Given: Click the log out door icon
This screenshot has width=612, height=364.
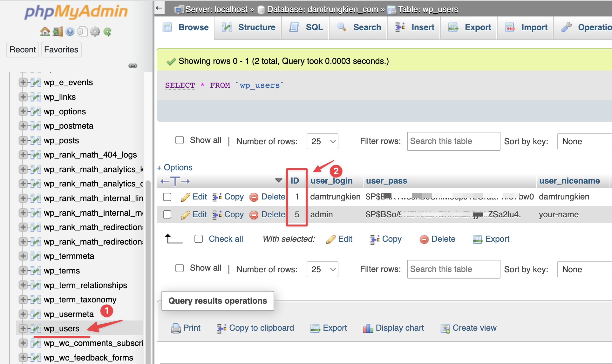Looking at the screenshot, I should point(58,31).
